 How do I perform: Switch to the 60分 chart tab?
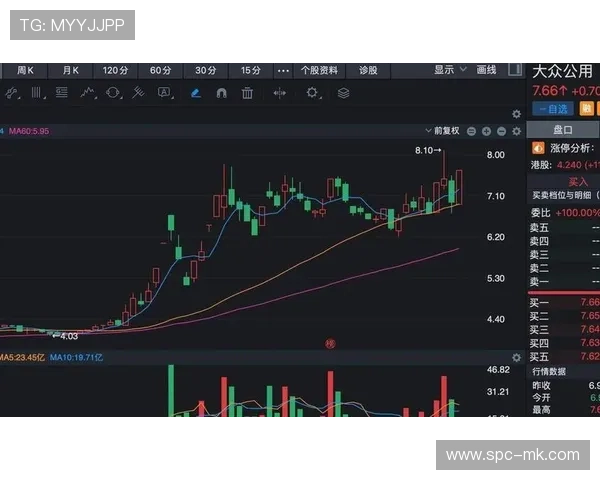coord(160,70)
